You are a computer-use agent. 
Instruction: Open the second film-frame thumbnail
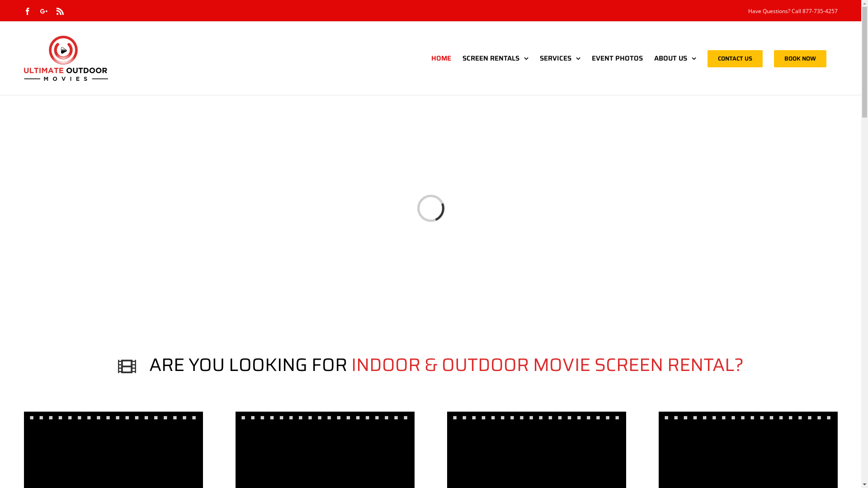click(x=325, y=450)
